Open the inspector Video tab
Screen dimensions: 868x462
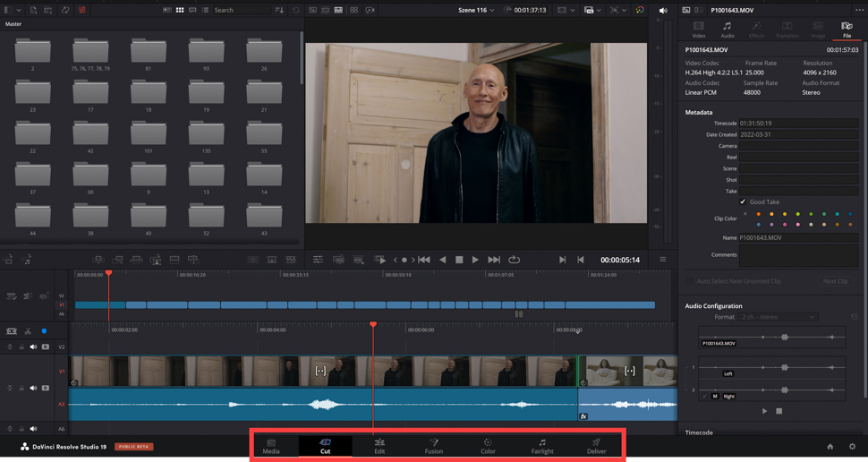tap(698, 30)
